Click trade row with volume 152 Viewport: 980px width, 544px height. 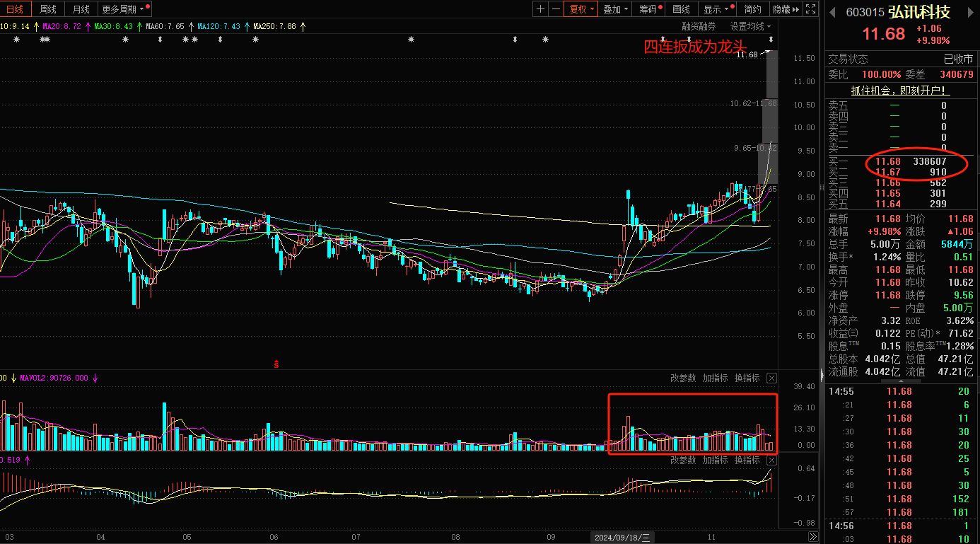pyautogui.click(x=901, y=499)
